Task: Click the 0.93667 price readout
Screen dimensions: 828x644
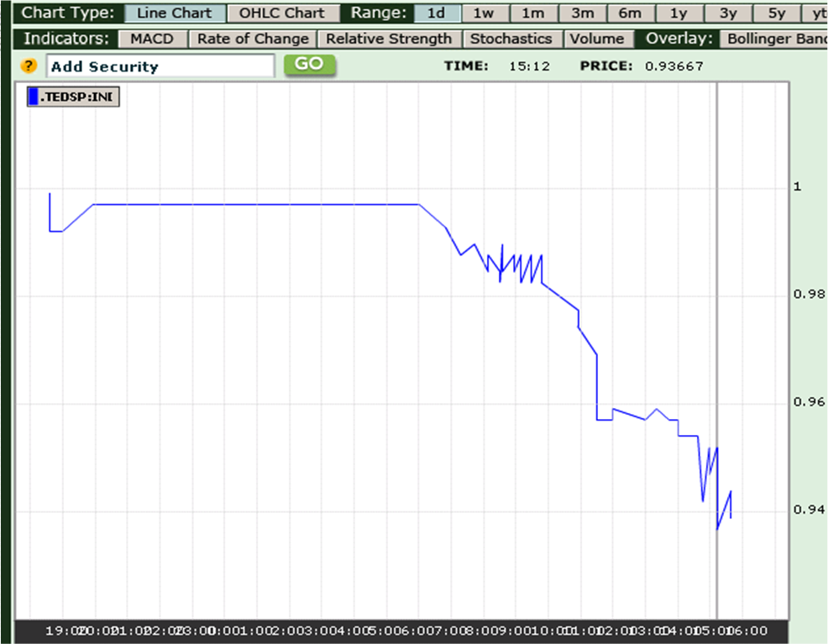Action: coord(673,66)
